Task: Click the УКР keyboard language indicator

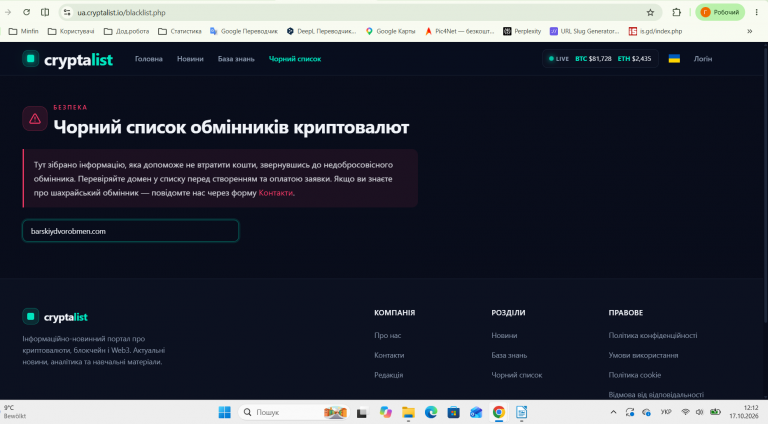Action: point(666,412)
